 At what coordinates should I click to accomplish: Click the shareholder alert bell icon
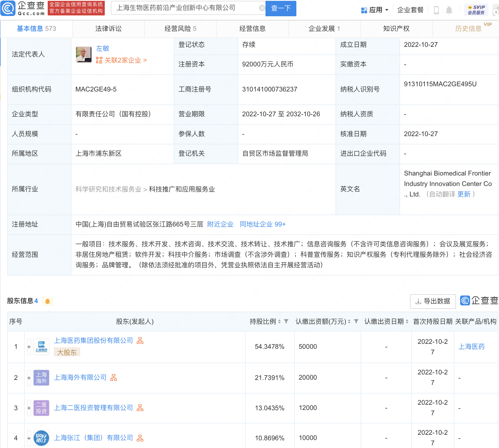[47, 301]
